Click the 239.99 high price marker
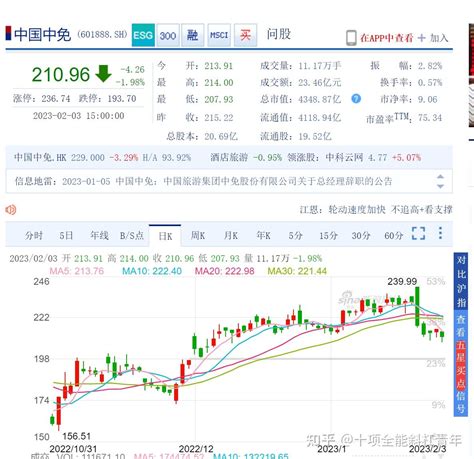474x459 pixels. click(402, 282)
